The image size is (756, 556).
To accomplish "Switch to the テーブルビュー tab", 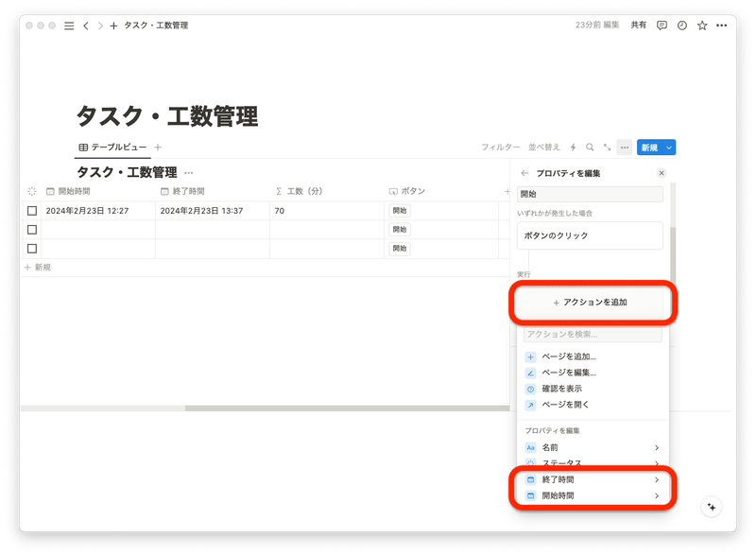I will pyautogui.click(x=112, y=148).
